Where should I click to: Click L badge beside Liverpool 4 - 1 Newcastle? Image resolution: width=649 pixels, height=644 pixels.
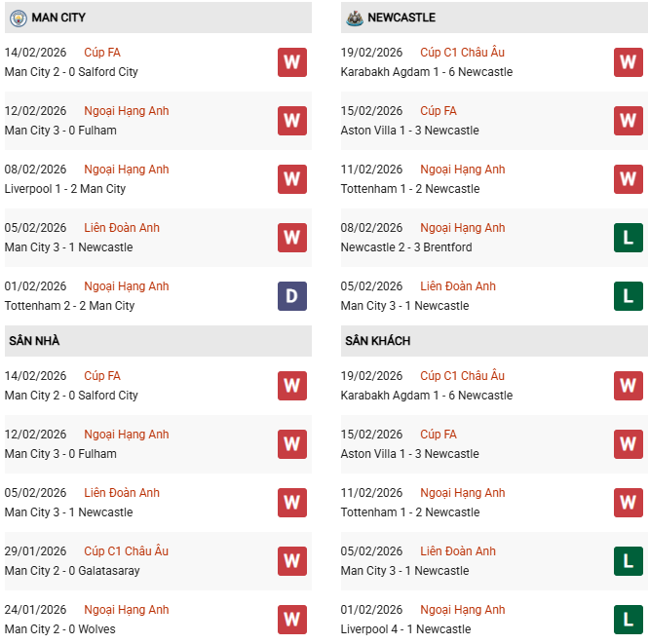coord(629,620)
